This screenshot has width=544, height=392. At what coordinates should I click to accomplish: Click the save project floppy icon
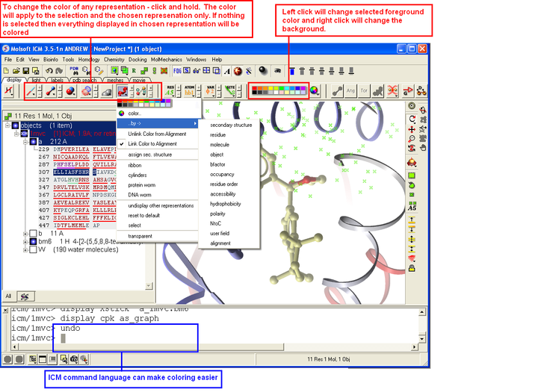pos(25,71)
